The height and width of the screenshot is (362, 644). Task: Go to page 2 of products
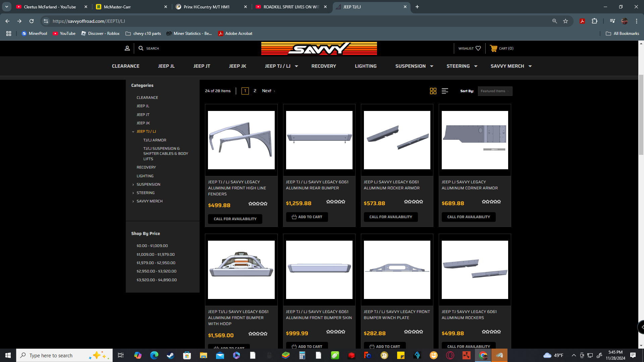point(255,91)
